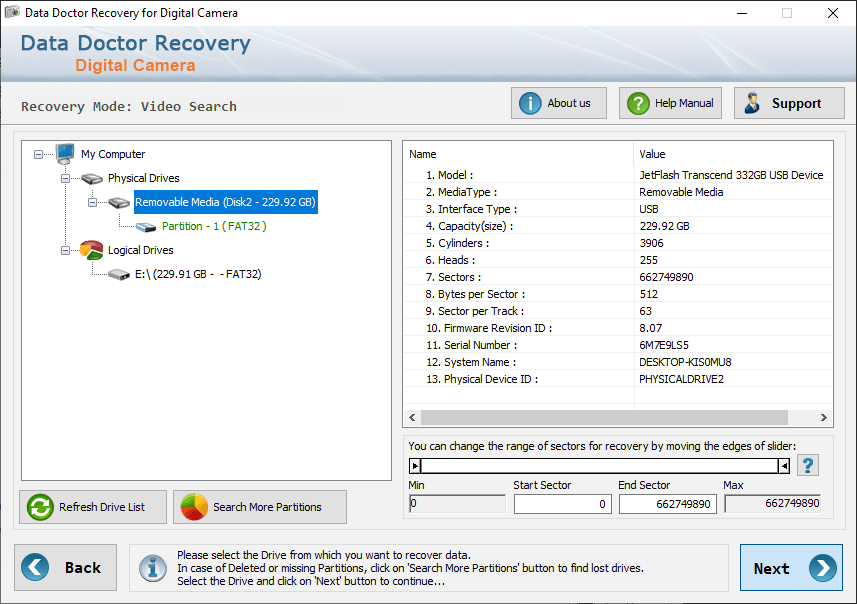Image resolution: width=857 pixels, height=604 pixels.
Task: Click the details table horizontal scrollbar
Action: pos(604,418)
